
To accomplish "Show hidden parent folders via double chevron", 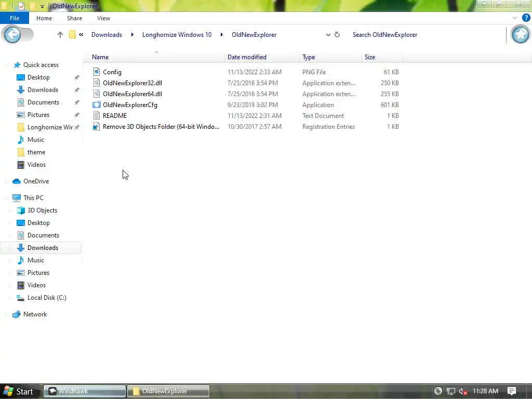I will point(81,35).
